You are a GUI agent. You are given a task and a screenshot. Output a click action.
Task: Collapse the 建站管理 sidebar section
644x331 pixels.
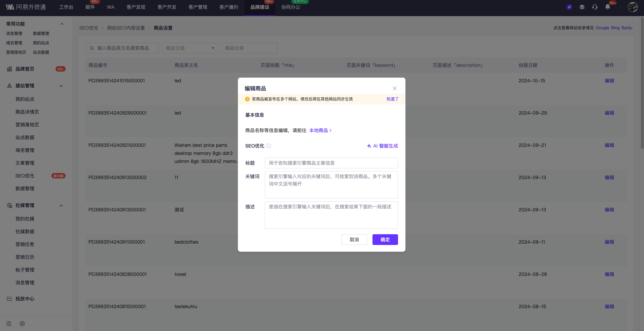(x=61, y=86)
